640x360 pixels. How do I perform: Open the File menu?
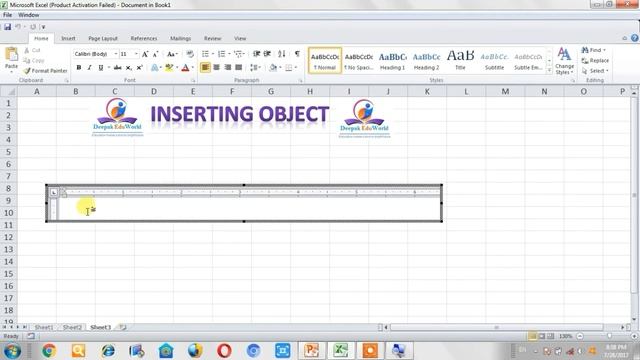[x=7, y=15]
